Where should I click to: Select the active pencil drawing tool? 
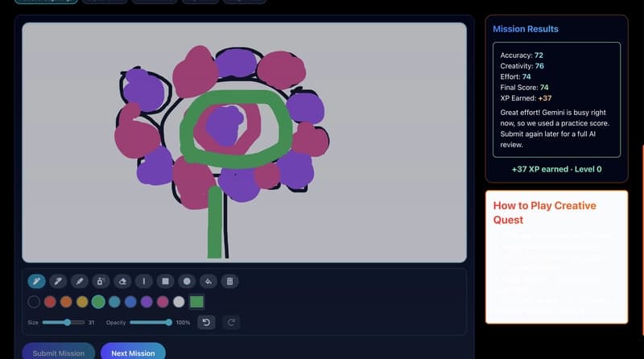(36, 282)
